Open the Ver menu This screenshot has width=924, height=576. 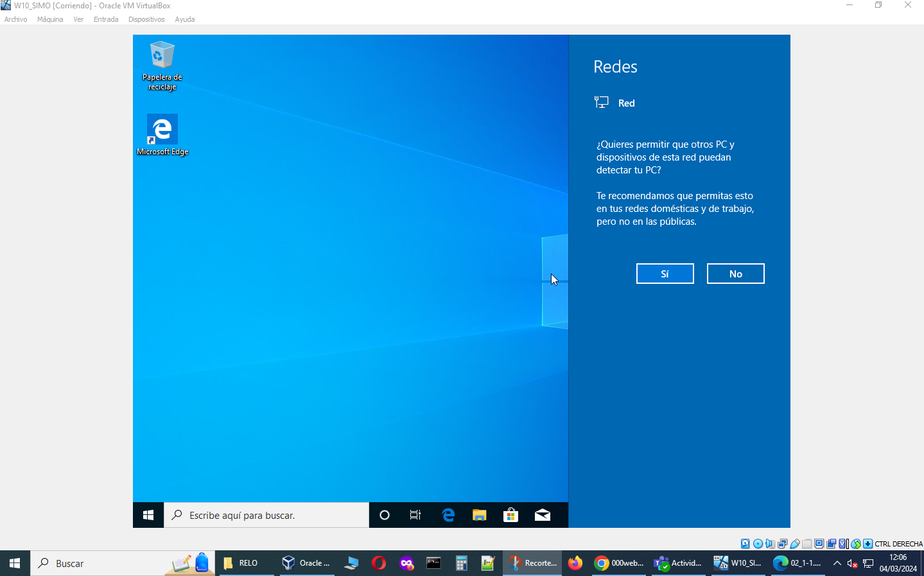(x=78, y=19)
